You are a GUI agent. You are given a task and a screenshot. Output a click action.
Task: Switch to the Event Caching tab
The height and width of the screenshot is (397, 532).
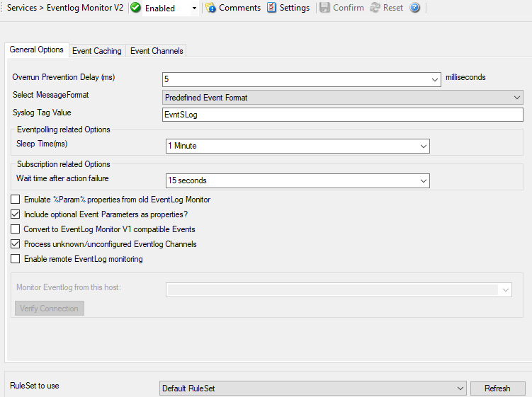(97, 51)
